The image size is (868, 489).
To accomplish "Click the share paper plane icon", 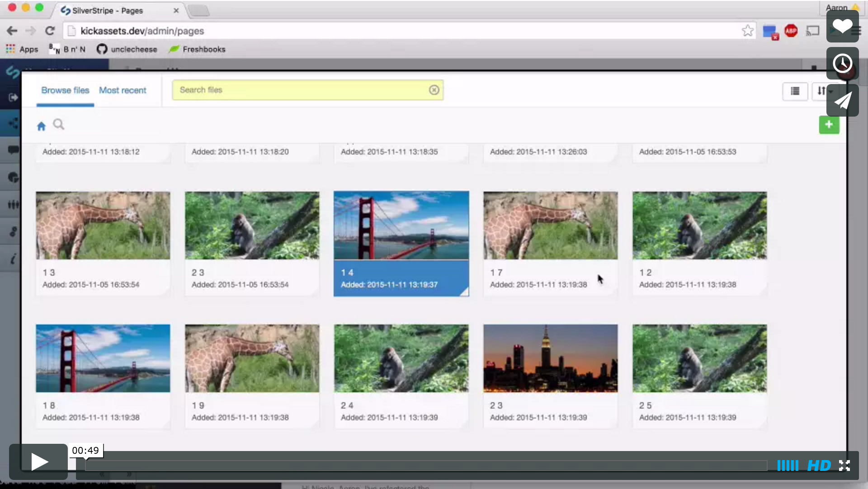I will 842,100.
